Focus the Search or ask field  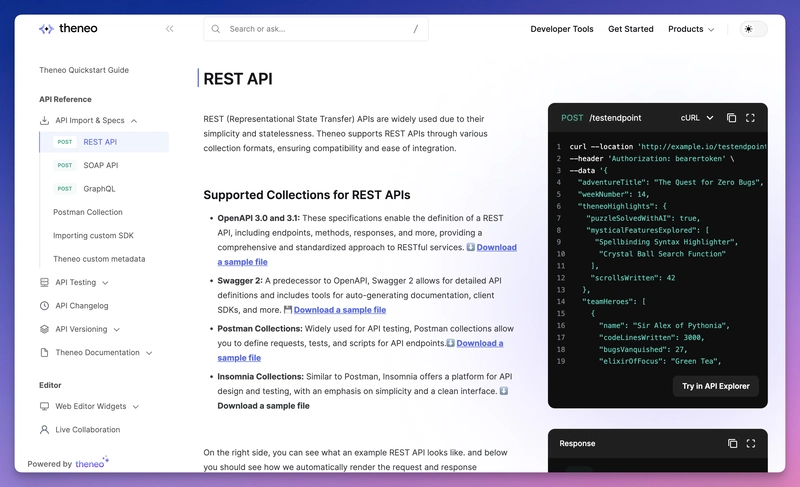(316, 29)
